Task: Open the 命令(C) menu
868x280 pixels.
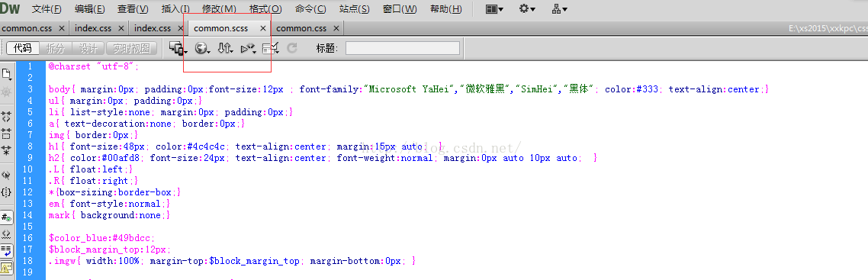Action: coord(310,9)
